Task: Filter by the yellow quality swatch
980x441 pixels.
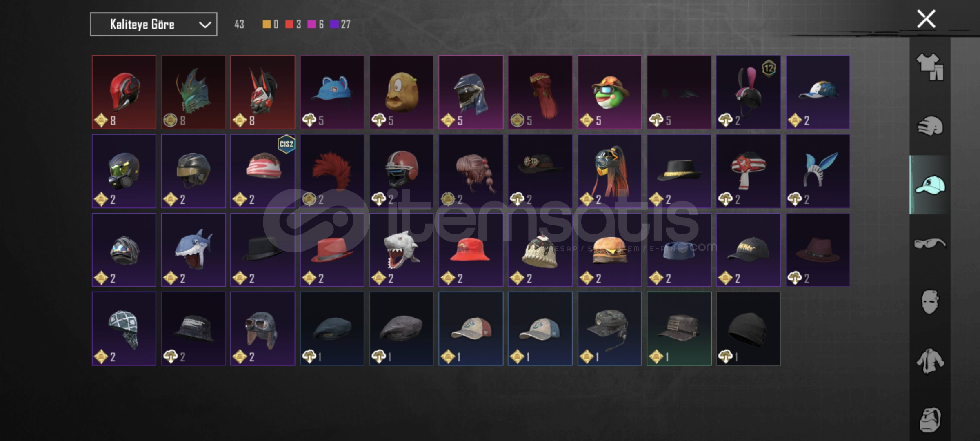Action: (267, 24)
